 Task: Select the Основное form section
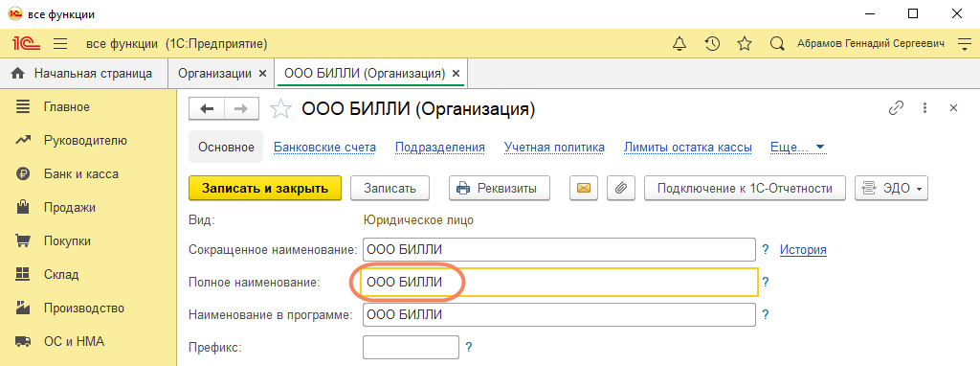(x=226, y=148)
